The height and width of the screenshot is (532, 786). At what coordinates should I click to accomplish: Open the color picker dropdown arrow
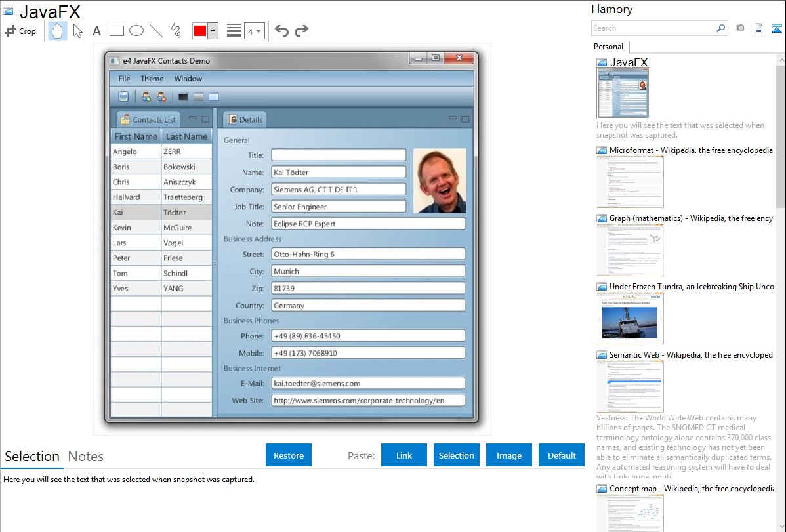coord(213,31)
